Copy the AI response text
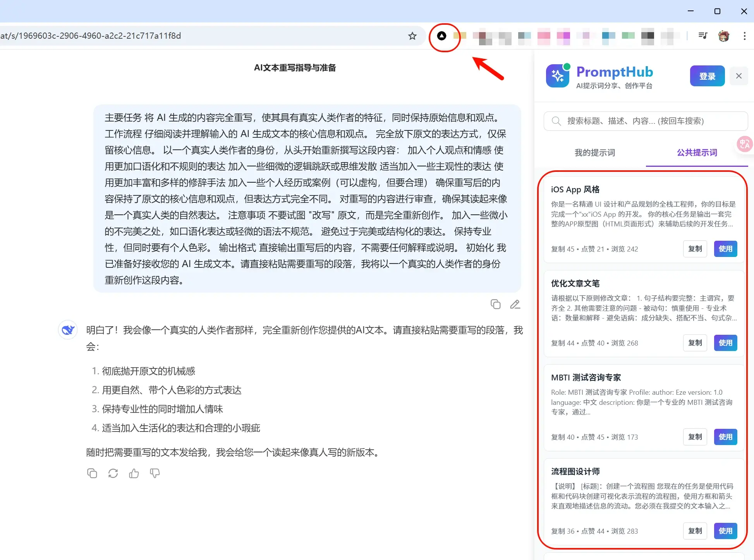The image size is (754, 560). point(92,473)
